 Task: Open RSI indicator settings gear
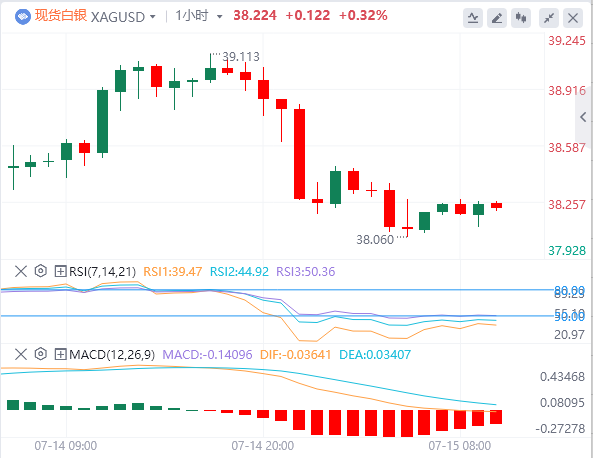click(x=40, y=271)
